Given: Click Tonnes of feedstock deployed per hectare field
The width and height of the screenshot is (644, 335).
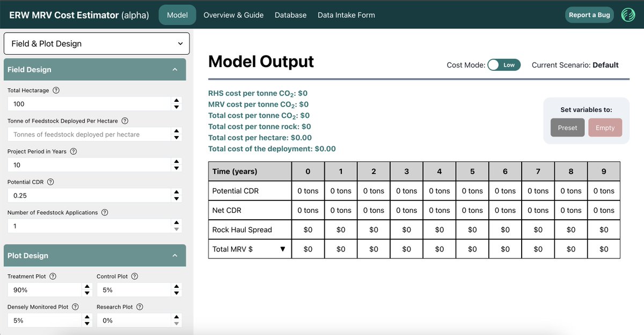Looking at the screenshot, I should click(x=89, y=135).
